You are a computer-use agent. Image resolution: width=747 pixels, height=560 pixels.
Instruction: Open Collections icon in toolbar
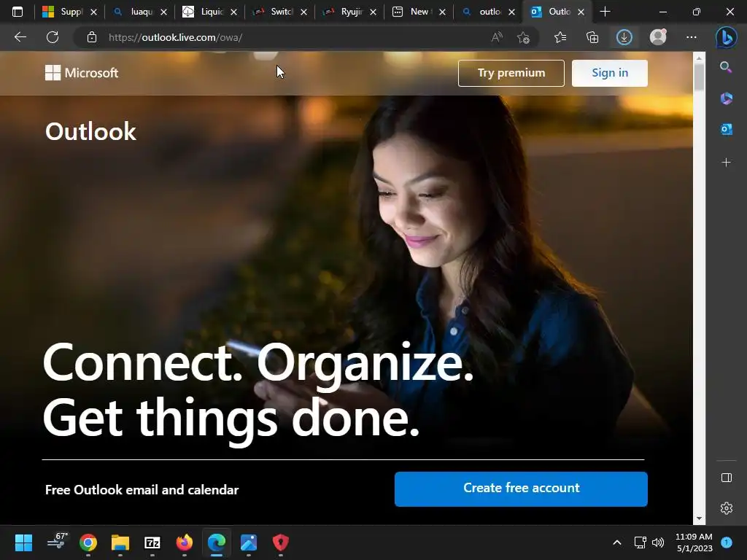point(592,37)
